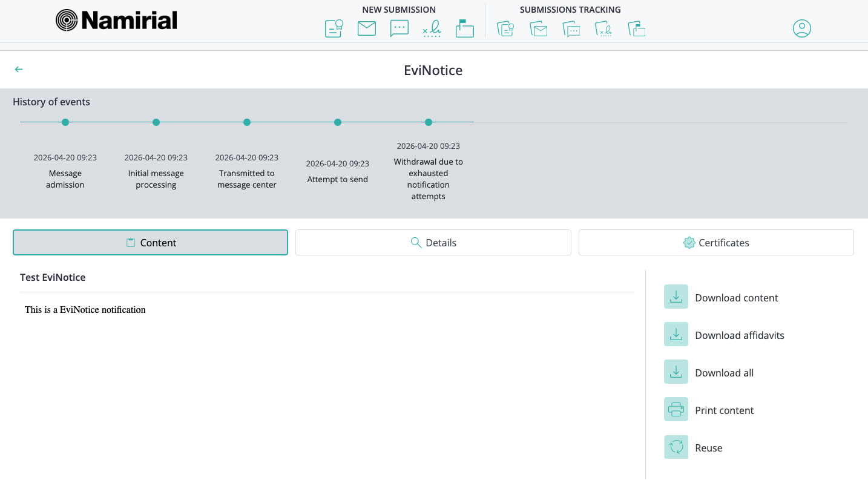Click the Print content label

tap(725, 410)
